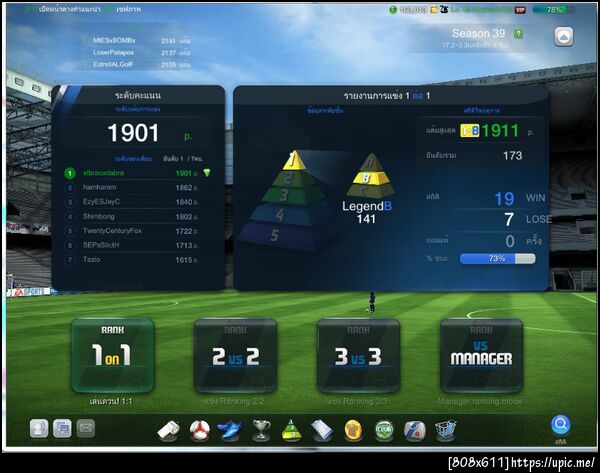Select hamhamm row in ranking list
600x473 pixels.
tap(132, 188)
